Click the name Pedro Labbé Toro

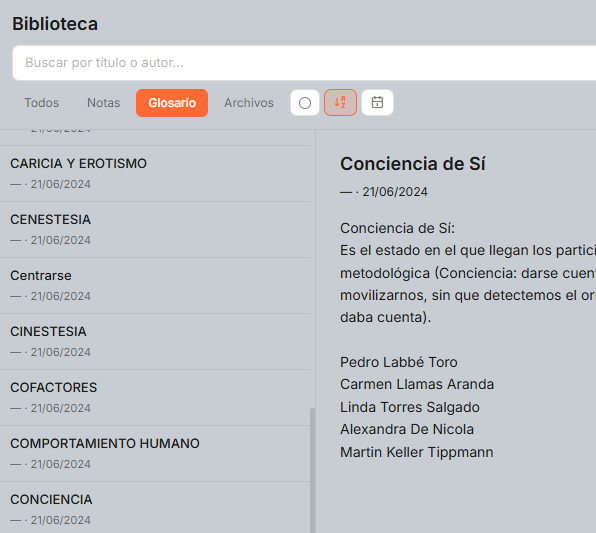click(x=399, y=362)
